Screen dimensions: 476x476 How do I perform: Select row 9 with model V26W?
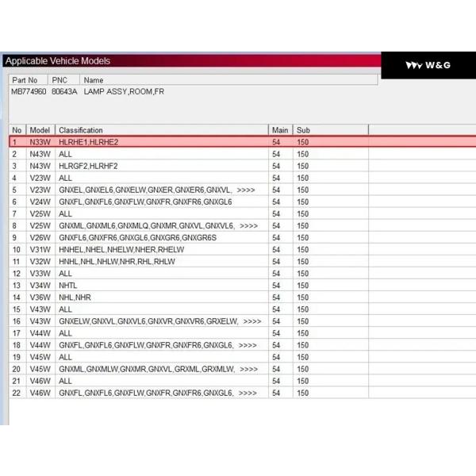[x=40, y=238]
